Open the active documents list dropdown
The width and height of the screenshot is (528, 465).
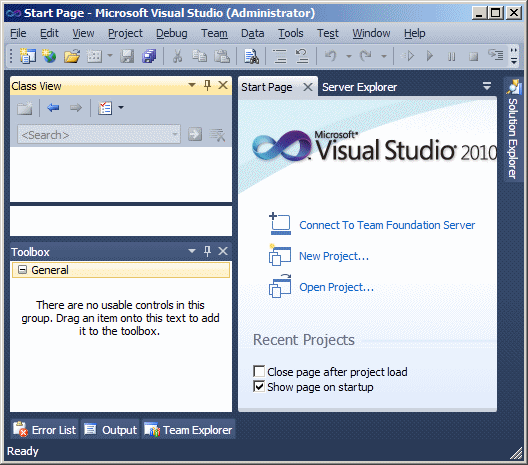click(487, 86)
